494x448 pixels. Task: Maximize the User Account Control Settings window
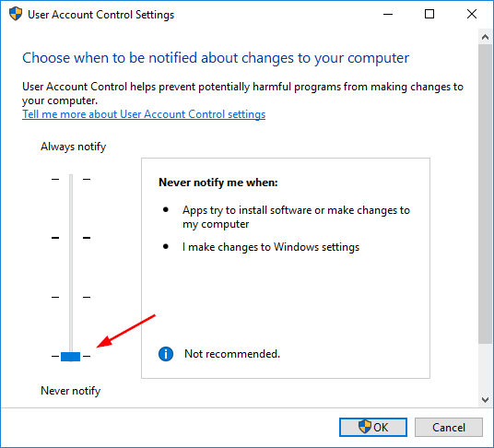pos(429,14)
